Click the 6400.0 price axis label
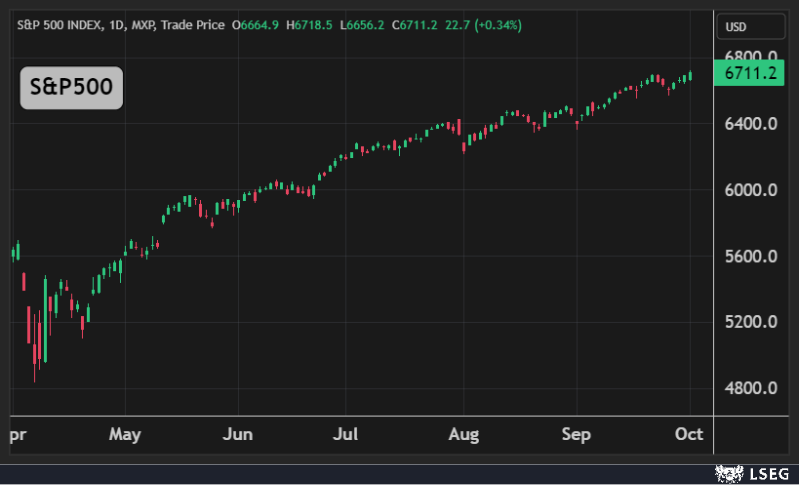799x485 pixels. click(x=751, y=124)
